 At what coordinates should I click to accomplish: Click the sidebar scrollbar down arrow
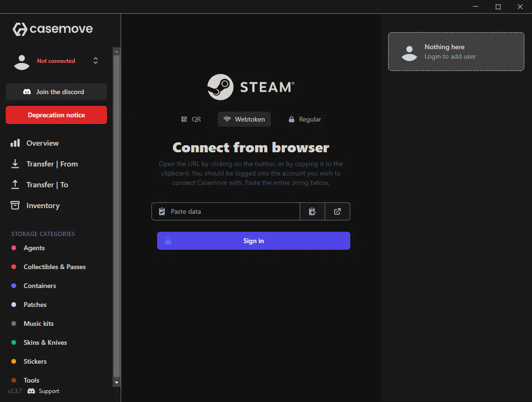pos(117,383)
